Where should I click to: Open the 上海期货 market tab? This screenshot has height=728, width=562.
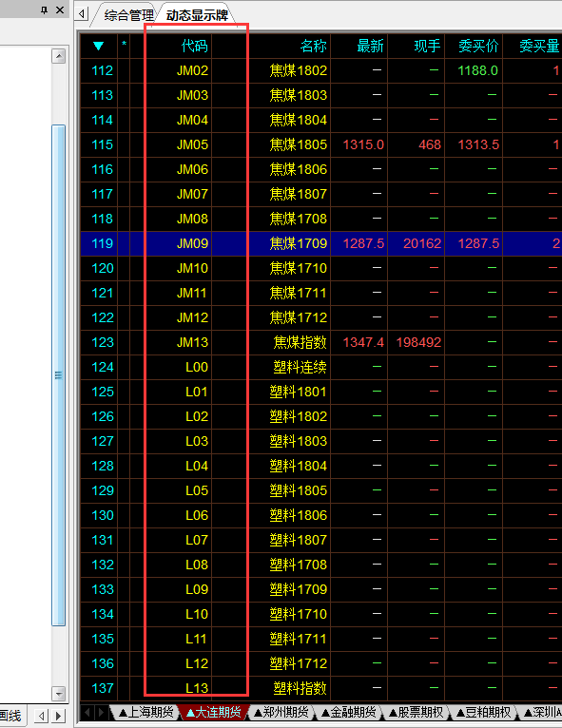145,712
